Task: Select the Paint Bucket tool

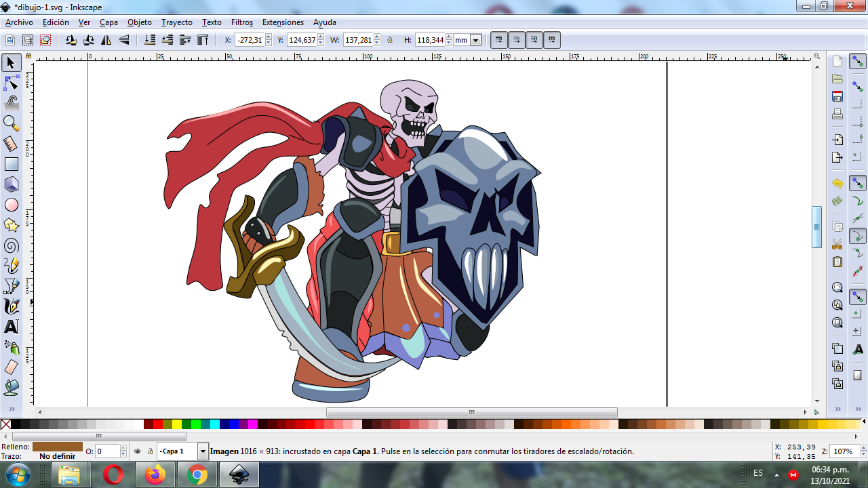Action: [11, 388]
